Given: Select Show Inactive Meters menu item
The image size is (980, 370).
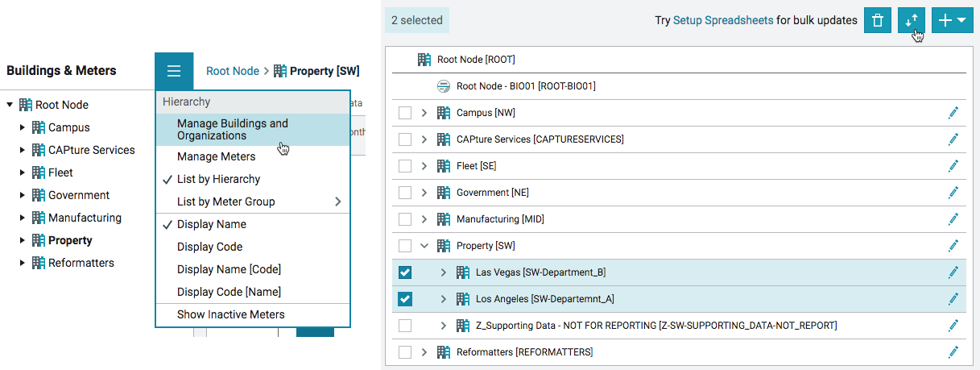Looking at the screenshot, I should pos(253,314).
